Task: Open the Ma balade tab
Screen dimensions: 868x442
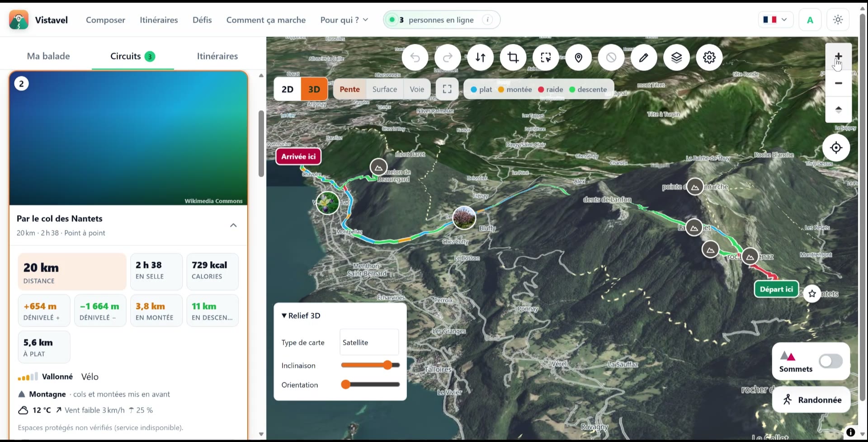Action: click(48, 56)
